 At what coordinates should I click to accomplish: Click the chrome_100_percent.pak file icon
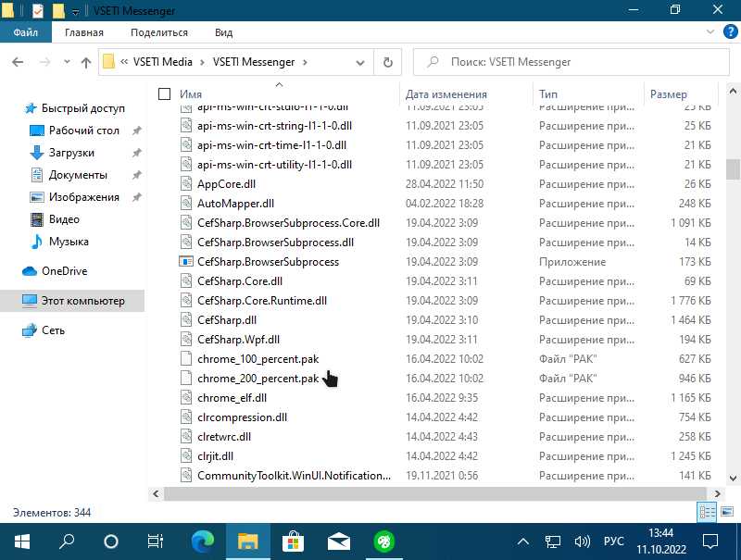[186, 359]
